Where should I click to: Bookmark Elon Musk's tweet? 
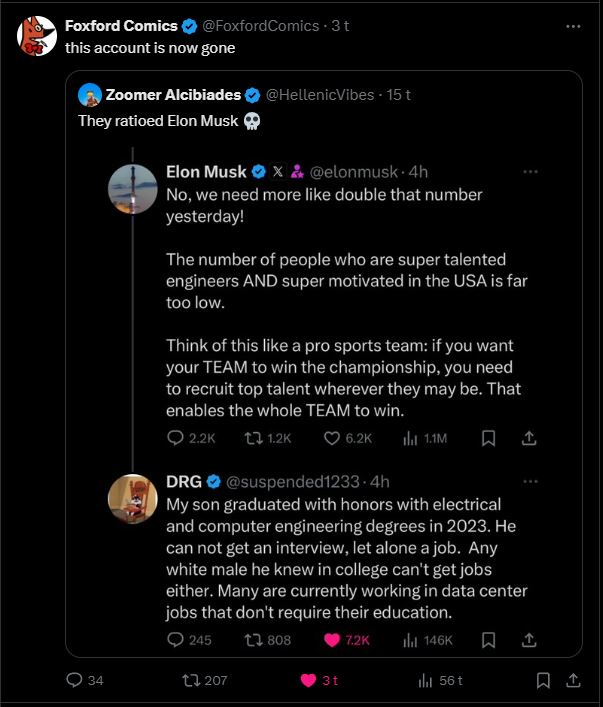[488, 438]
